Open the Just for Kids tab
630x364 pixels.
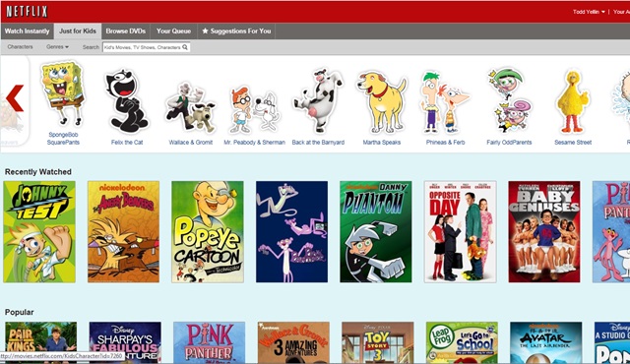(78, 30)
